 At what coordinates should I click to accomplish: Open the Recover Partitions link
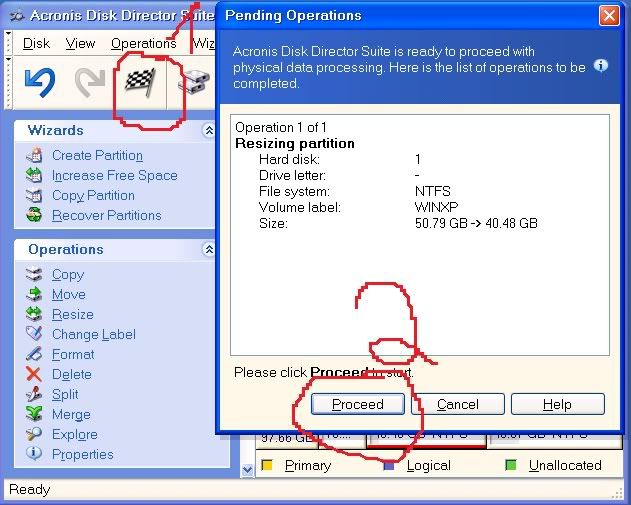(x=107, y=215)
